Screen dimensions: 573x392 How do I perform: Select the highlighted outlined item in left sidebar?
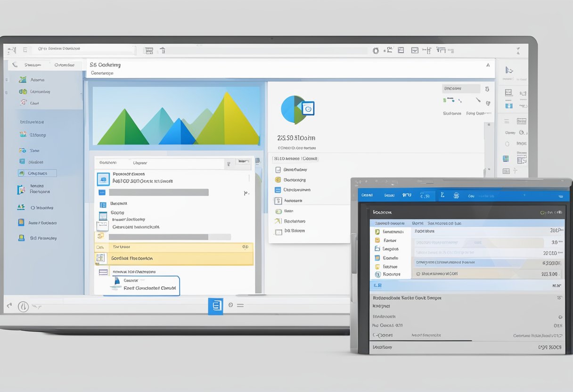(x=37, y=173)
